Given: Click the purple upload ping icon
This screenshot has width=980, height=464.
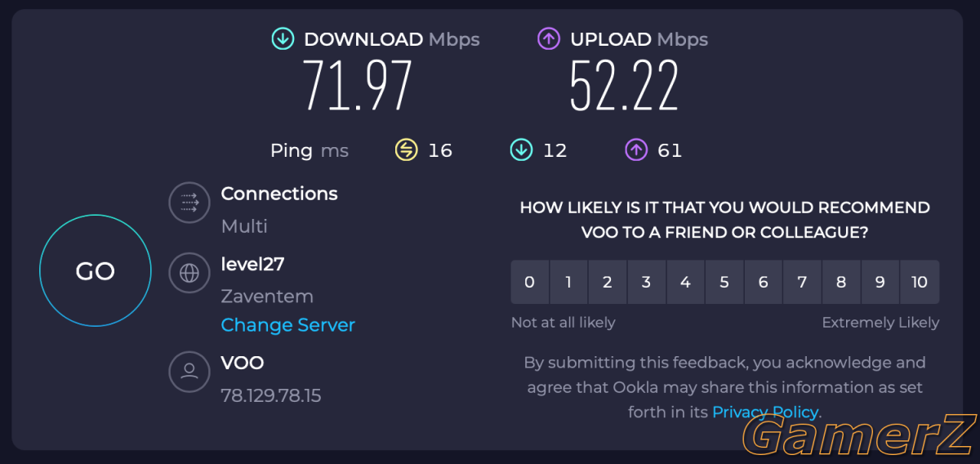Looking at the screenshot, I should (635, 149).
